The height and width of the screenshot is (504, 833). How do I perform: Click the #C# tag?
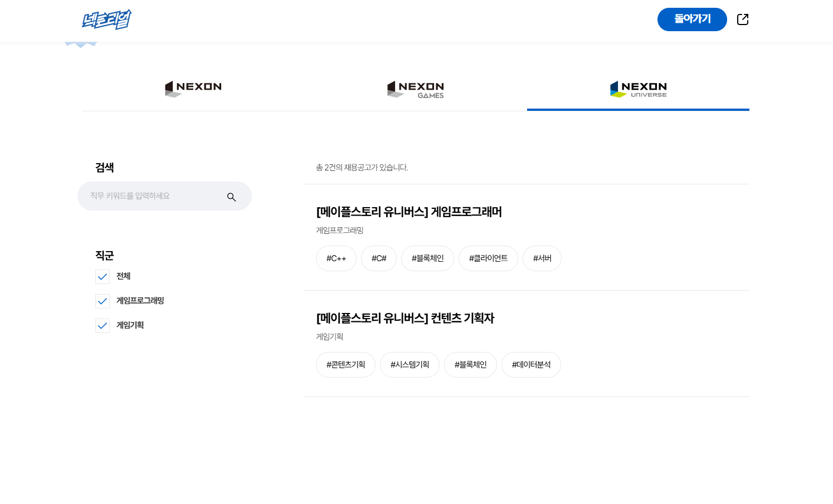click(x=379, y=258)
